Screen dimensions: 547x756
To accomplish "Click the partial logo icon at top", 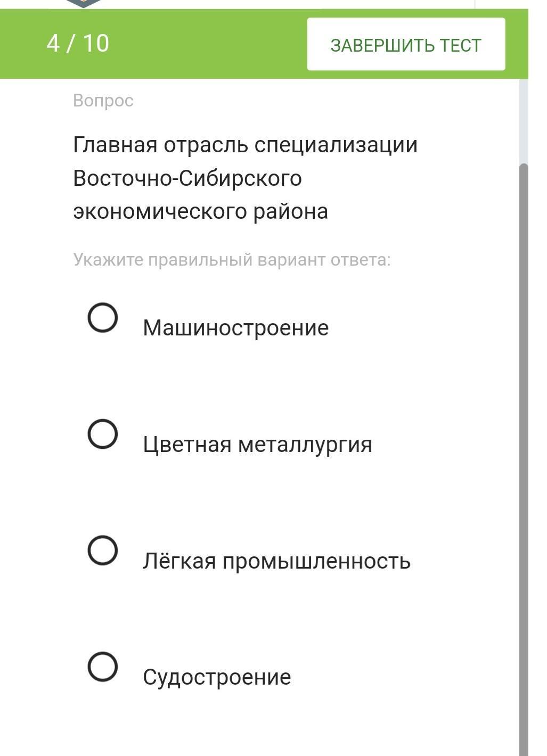I will coord(84,4).
